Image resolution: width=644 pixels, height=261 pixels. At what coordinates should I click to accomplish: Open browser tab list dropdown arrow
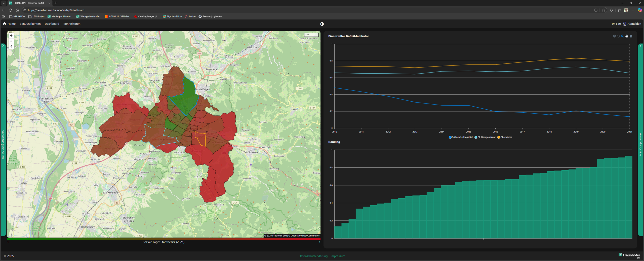click(x=4, y=3)
